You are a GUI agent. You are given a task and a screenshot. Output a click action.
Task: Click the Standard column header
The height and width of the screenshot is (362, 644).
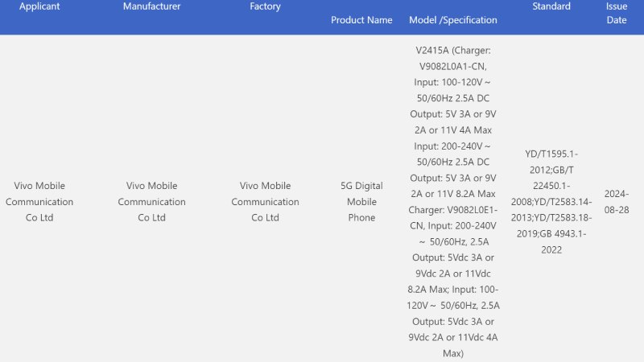tap(551, 6)
